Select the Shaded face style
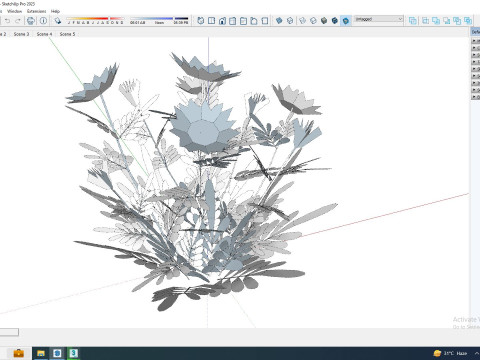Image resolution: width=480 pixels, height=360 pixels. pyautogui.click(x=324, y=21)
